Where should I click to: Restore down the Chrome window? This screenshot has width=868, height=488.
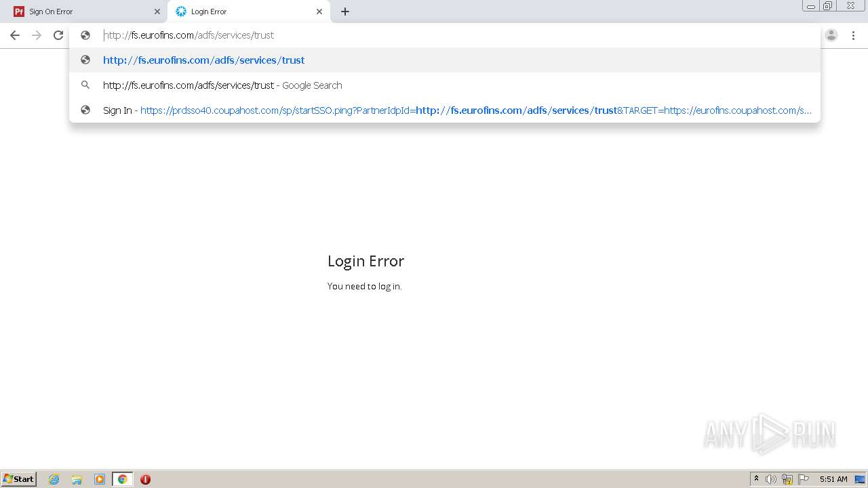coord(828,5)
